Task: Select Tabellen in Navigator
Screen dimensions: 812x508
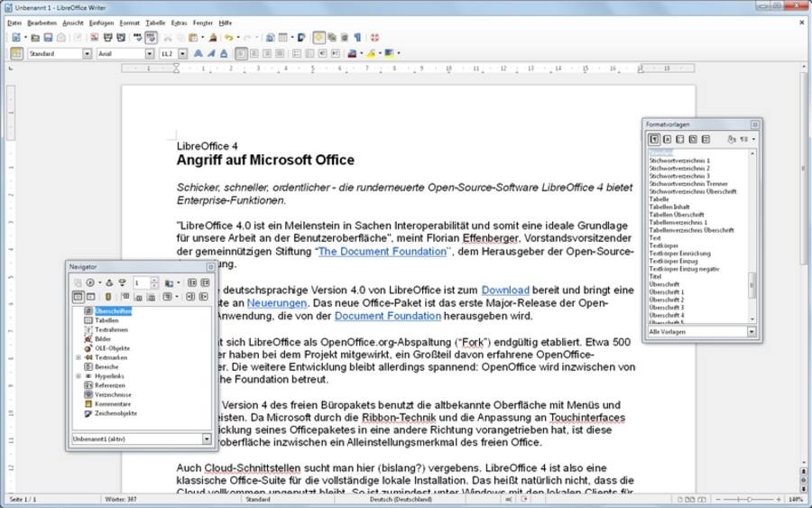Action: pos(106,320)
